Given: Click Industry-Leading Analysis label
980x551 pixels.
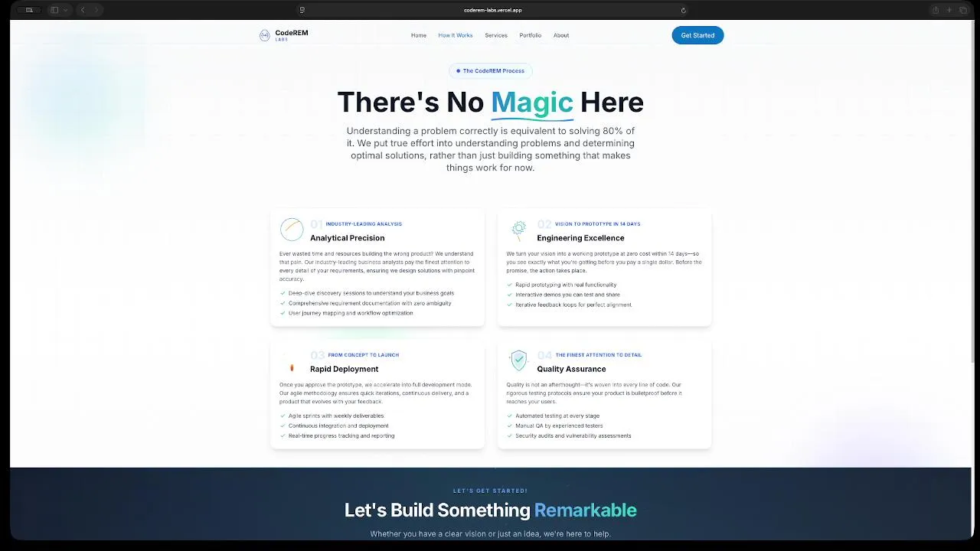Looking at the screenshot, I should [364, 224].
